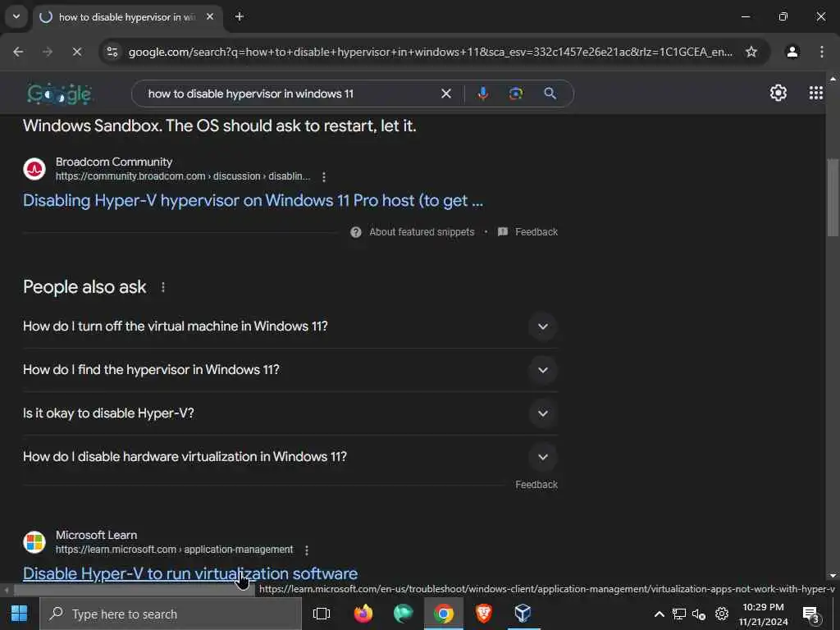Open a new tab with plus button
The image size is (840, 630).
click(240, 16)
